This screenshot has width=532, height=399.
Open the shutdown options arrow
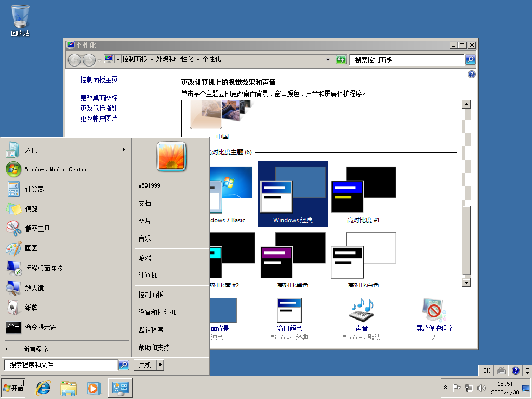click(160, 365)
